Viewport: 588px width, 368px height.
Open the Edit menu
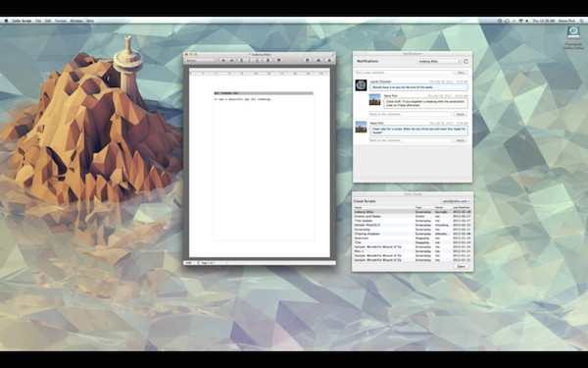pos(48,21)
